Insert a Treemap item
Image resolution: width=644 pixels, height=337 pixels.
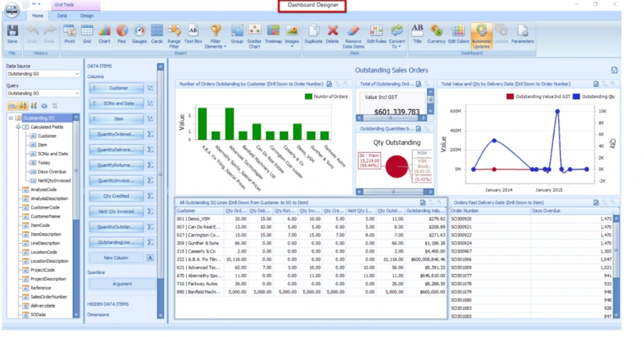click(x=273, y=34)
